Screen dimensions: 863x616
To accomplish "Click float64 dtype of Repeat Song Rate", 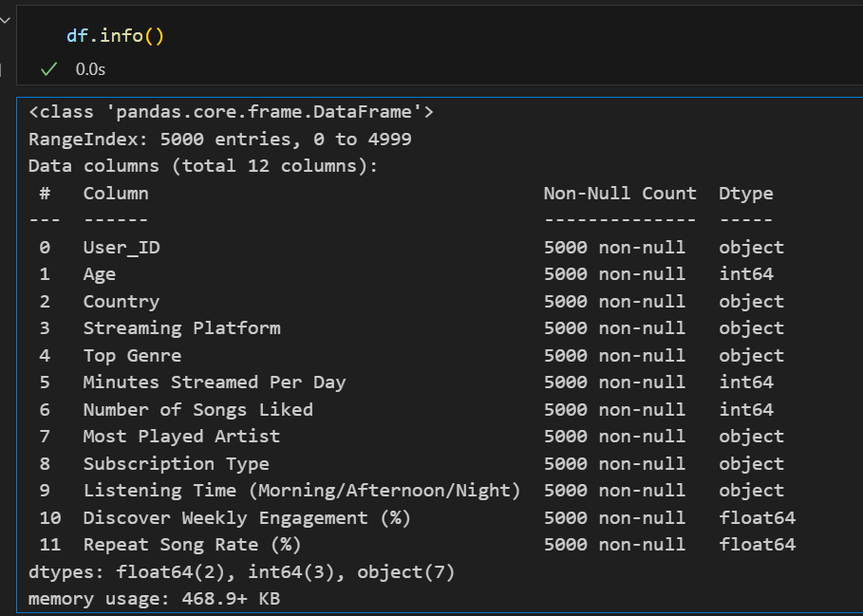I will pos(758,545).
